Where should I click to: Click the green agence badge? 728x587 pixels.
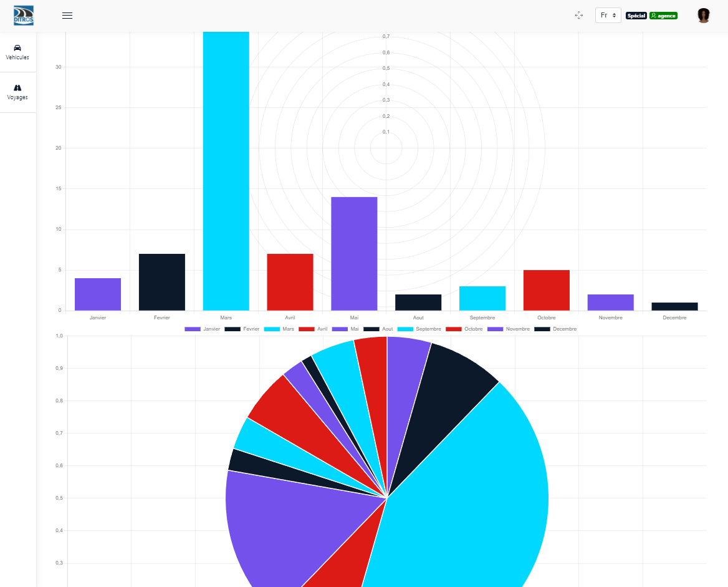663,16
